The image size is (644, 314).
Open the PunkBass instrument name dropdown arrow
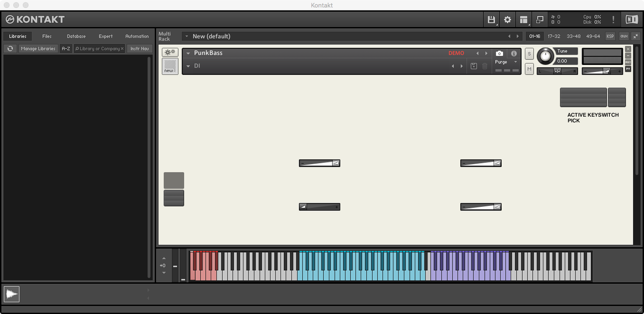coord(188,53)
